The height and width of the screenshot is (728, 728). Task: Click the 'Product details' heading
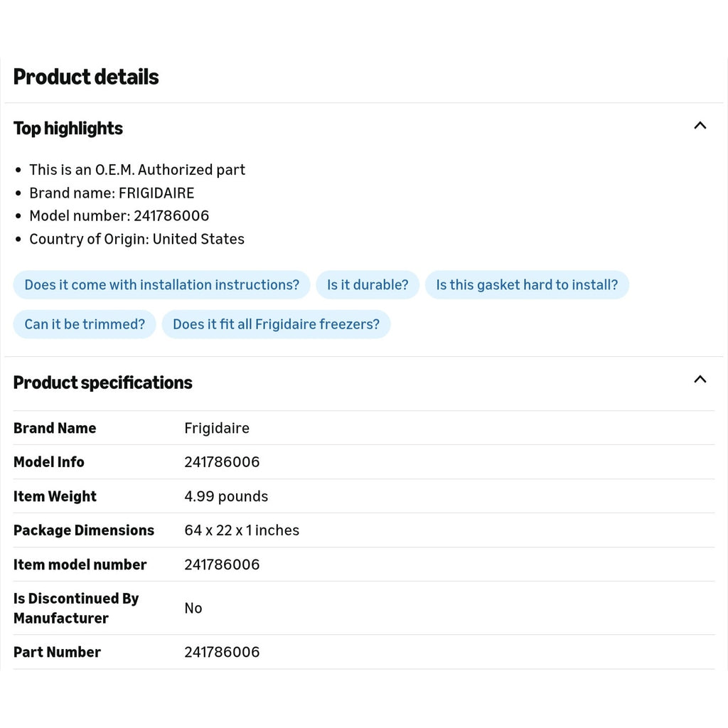click(x=86, y=77)
